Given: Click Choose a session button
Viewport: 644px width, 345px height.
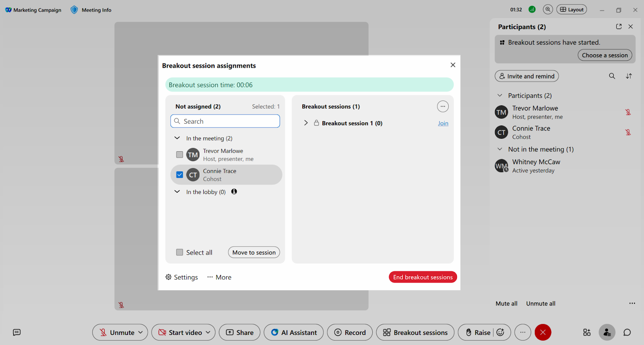Looking at the screenshot, I should tap(605, 55).
